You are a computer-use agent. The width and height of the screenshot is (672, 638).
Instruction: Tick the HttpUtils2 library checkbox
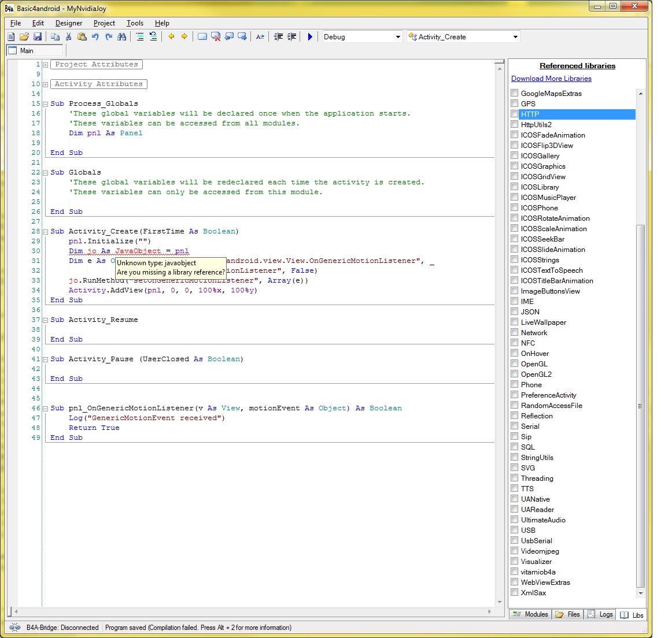click(515, 124)
